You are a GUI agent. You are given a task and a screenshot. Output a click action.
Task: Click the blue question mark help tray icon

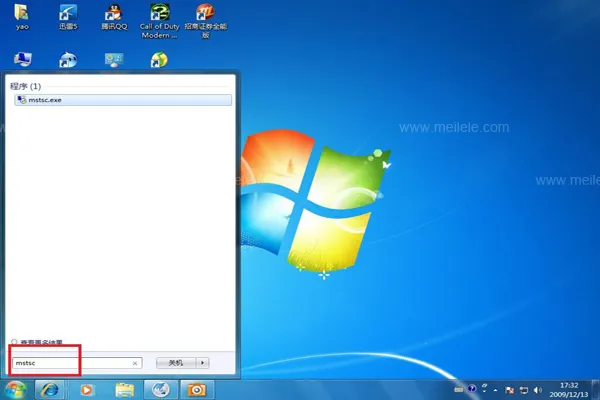(x=472, y=389)
